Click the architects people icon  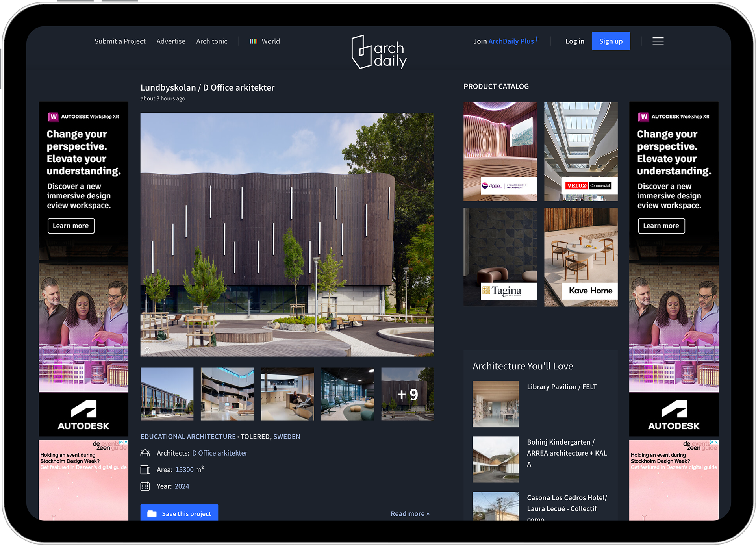click(145, 453)
